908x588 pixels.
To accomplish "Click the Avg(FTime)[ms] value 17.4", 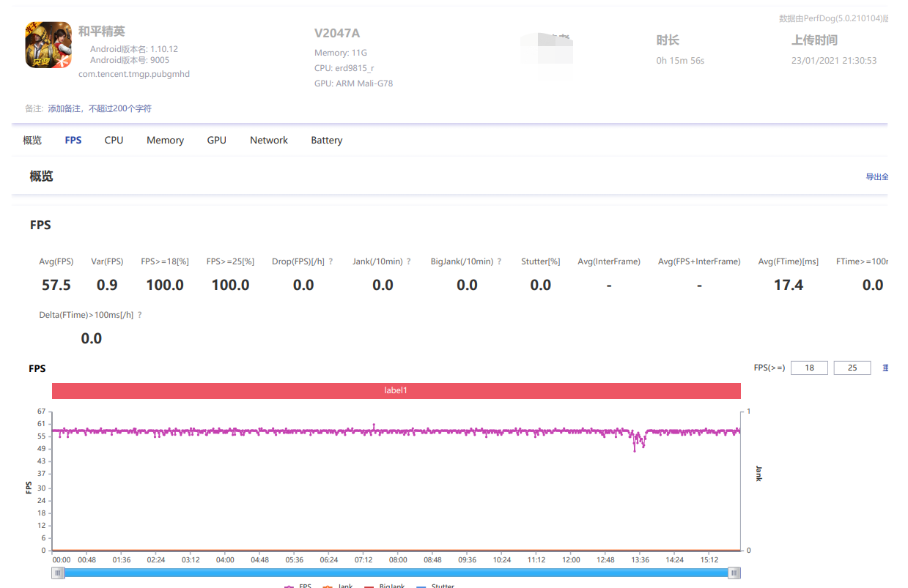I will (789, 285).
